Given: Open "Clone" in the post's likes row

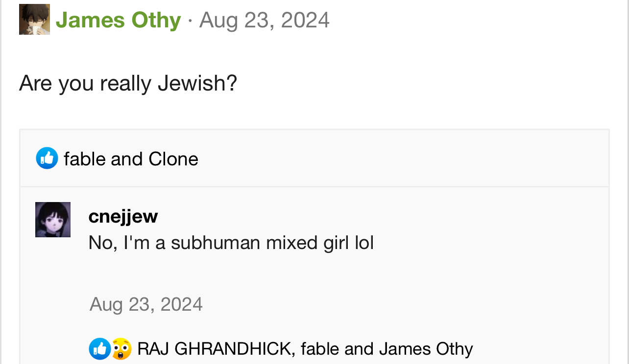Looking at the screenshot, I should (173, 159).
